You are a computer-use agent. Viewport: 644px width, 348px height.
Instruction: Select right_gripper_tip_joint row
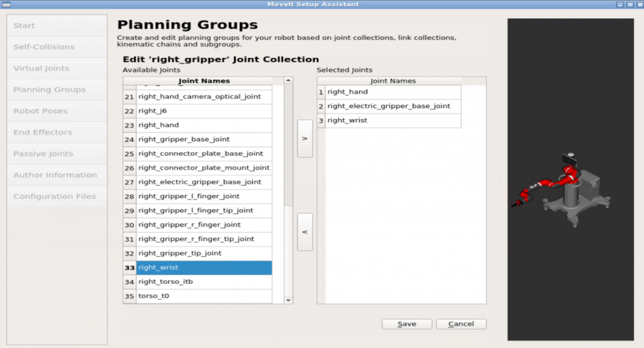204,253
